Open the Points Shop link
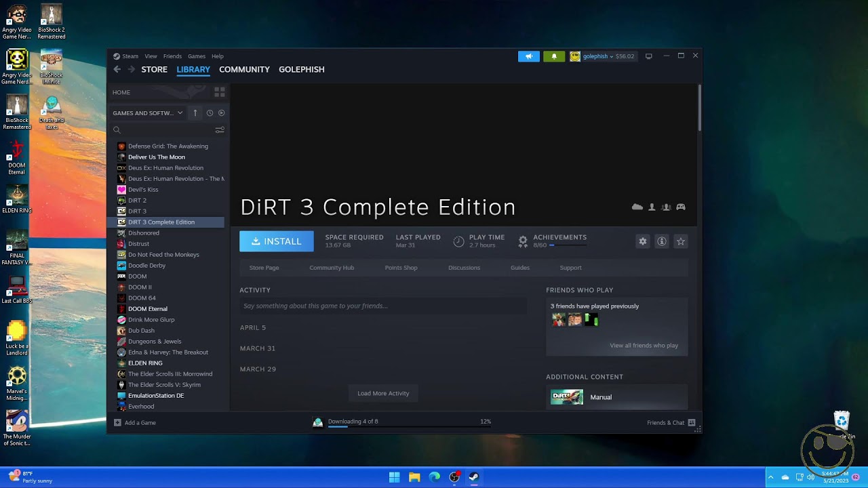The height and width of the screenshot is (488, 868). click(x=401, y=268)
